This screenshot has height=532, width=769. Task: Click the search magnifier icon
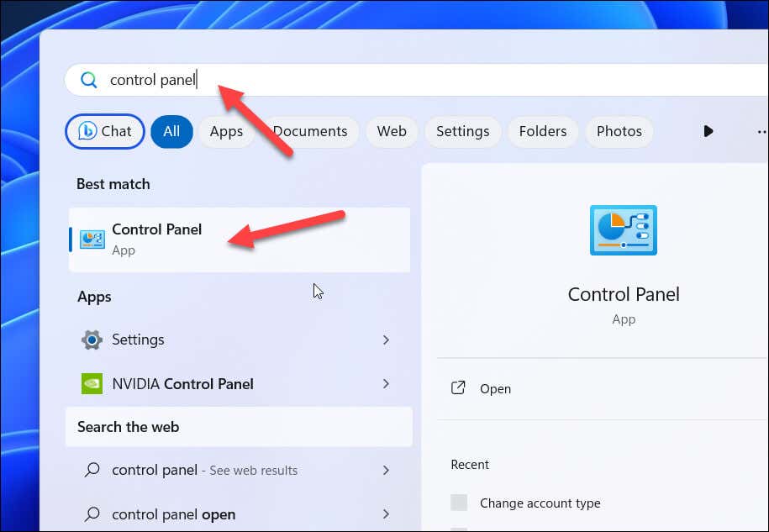89,80
